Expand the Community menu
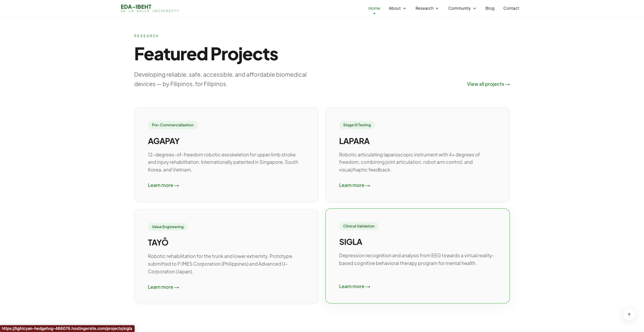The image size is (644, 332). click(x=462, y=8)
